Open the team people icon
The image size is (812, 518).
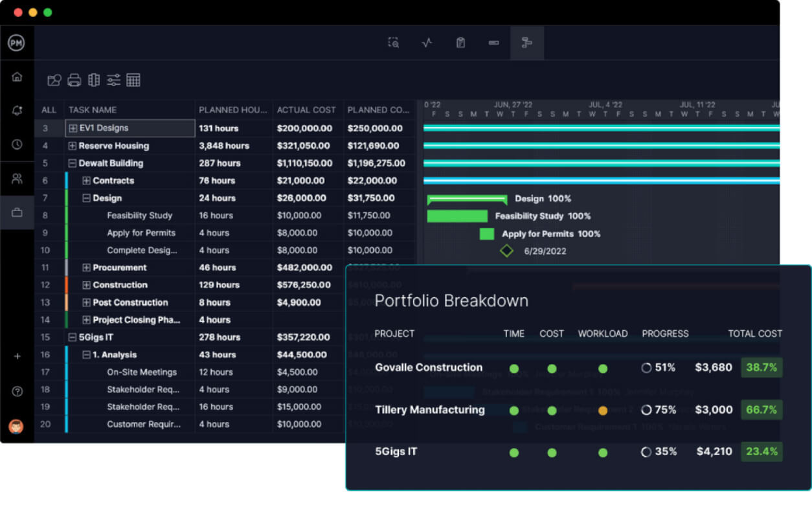pyautogui.click(x=17, y=178)
